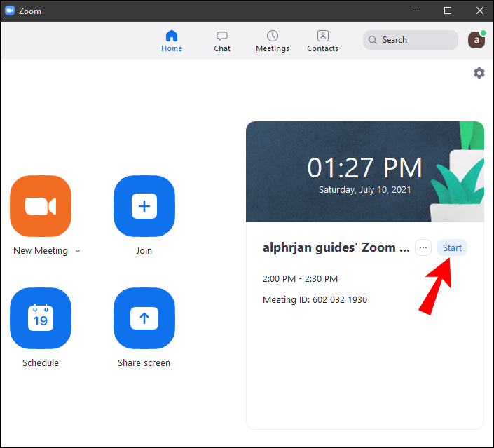
Task: Click the alphrjan guides' Zoom meeting title
Action: coord(336,247)
